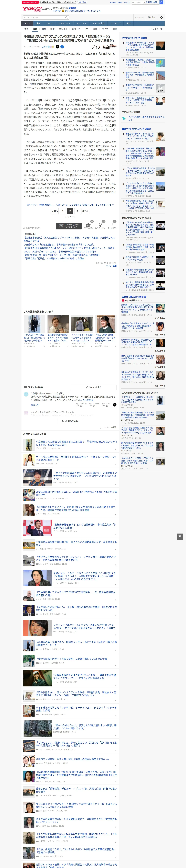Click the わかりやすい lightbulb reaction
This screenshot has width=186, height=868.
(100, 225)
